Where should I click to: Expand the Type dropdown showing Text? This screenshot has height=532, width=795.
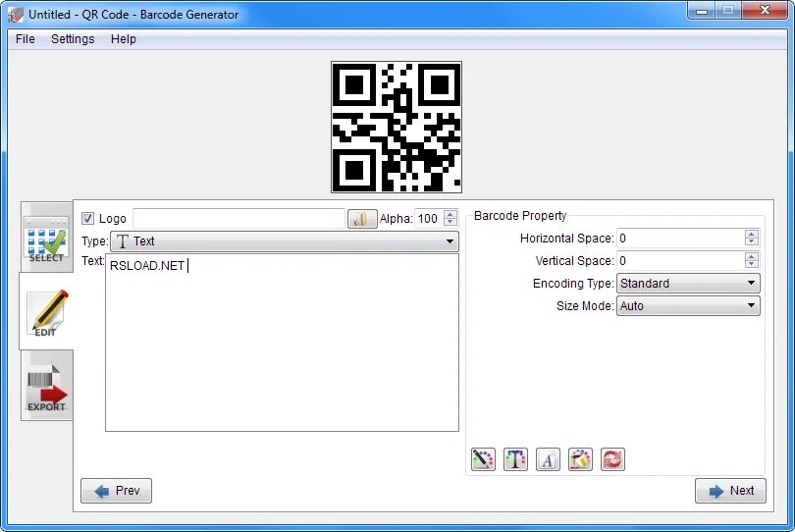pos(285,241)
